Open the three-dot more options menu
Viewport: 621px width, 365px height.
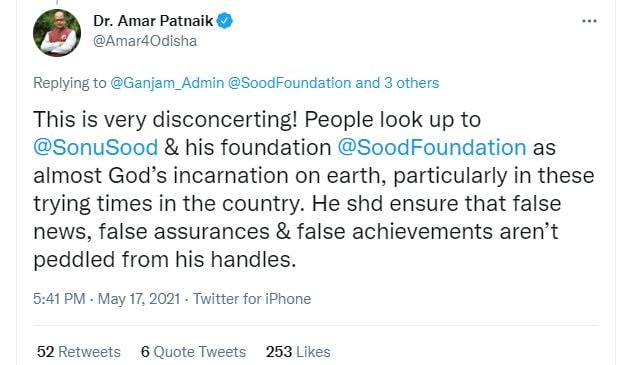point(589,21)
